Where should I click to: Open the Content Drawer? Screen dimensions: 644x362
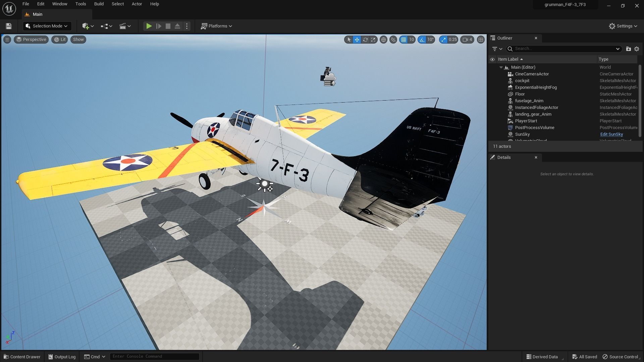(x=22, y=357)
